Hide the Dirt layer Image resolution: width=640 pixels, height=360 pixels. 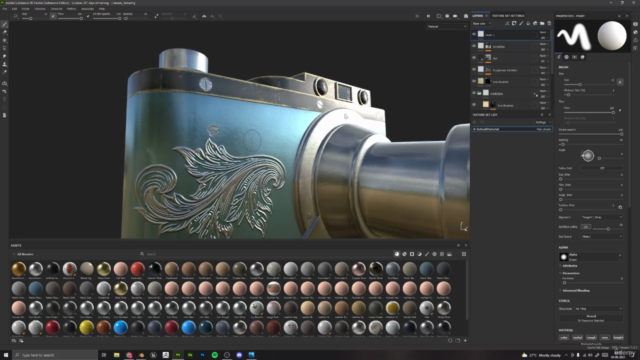click(x=474, y=58)
